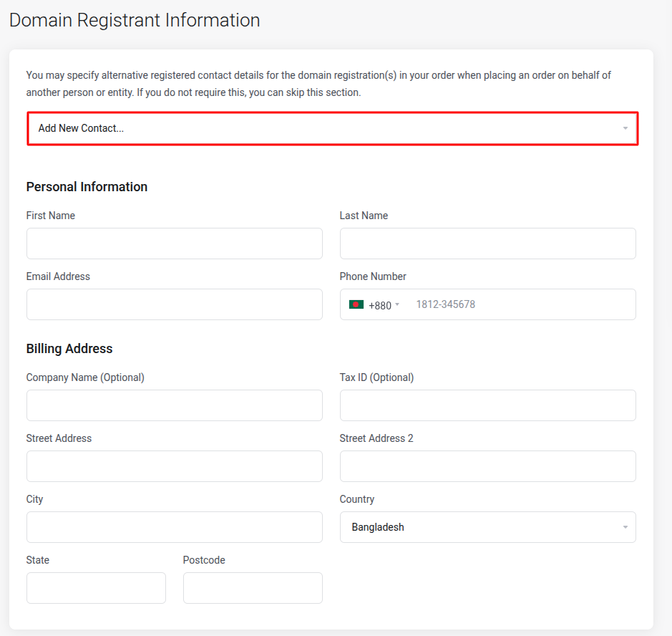Click the Street Address 2 input field

click(487, 466)
